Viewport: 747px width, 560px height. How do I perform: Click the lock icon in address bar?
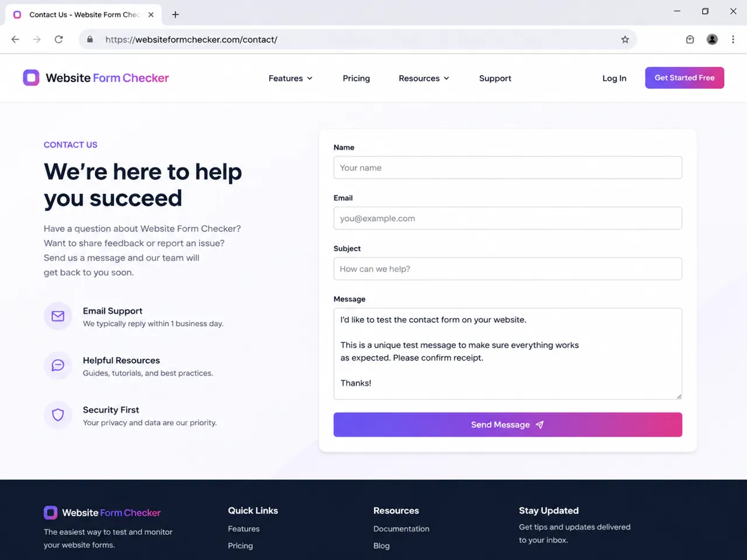90,40
